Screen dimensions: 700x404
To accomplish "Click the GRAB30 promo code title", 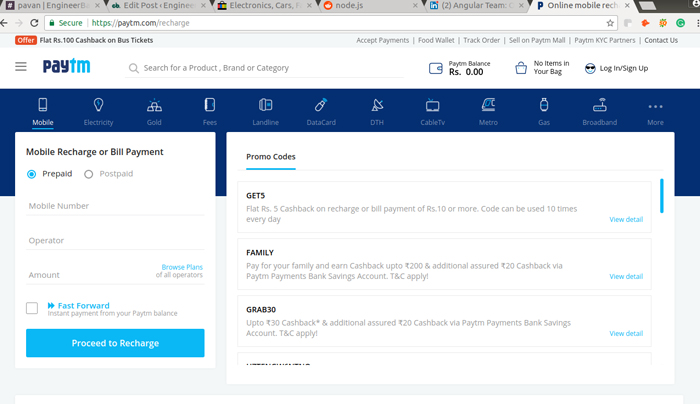I will 261,310.
